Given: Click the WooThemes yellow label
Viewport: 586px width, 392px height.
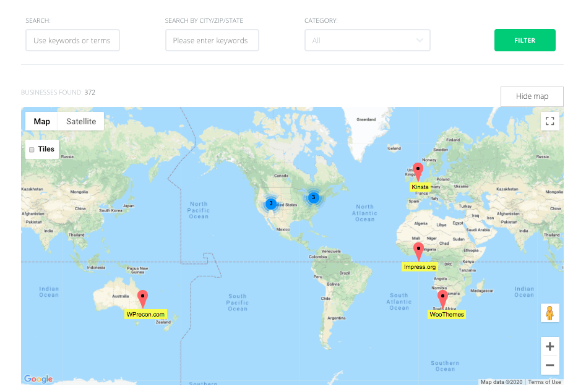Looking at the screenshot, I should point(447,314).
